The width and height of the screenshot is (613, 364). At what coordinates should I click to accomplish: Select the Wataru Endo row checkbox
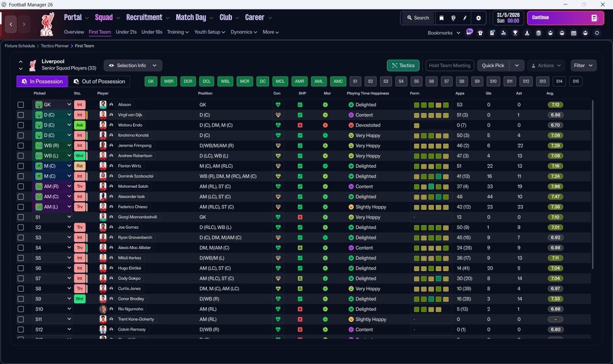tap(21, 125)
